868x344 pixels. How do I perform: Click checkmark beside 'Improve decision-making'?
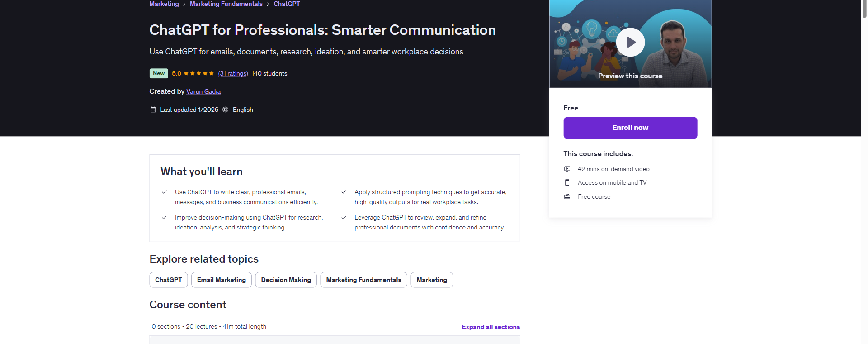[x=164, y=217]
